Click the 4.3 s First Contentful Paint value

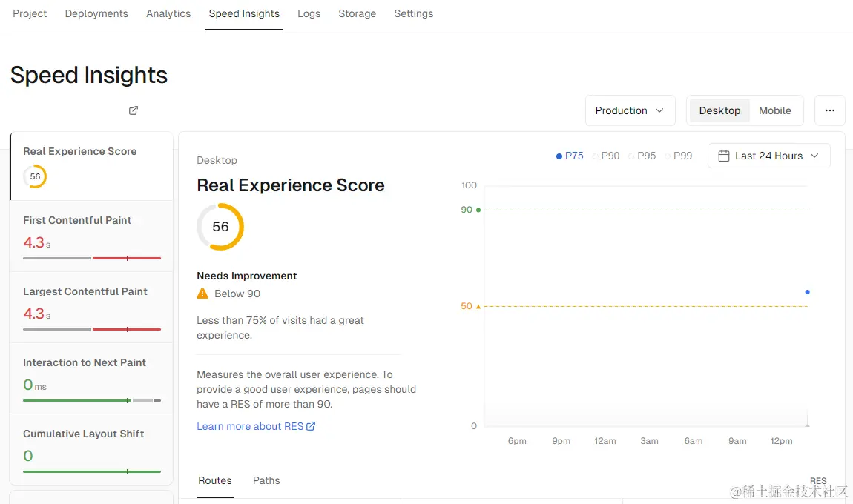tap(36, 242)
